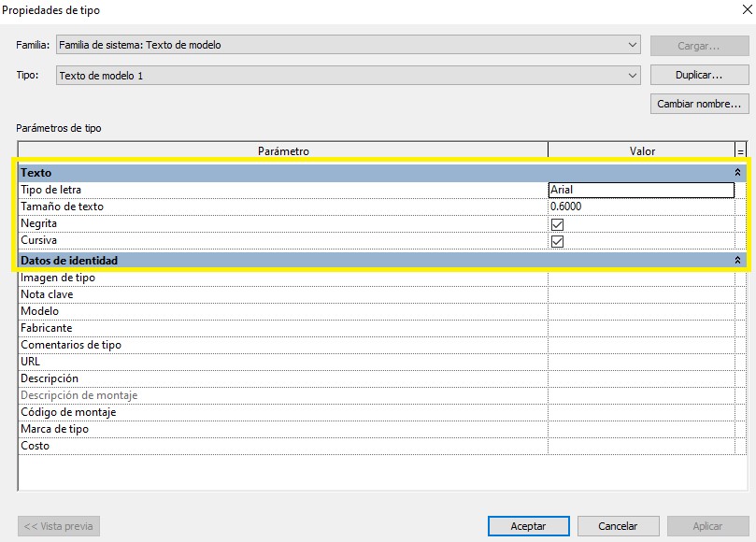Image resolution: width=756 pixels, height=542 pixels.
Task: Toggle the Negrita checkbox
Action: pos(558,224)
